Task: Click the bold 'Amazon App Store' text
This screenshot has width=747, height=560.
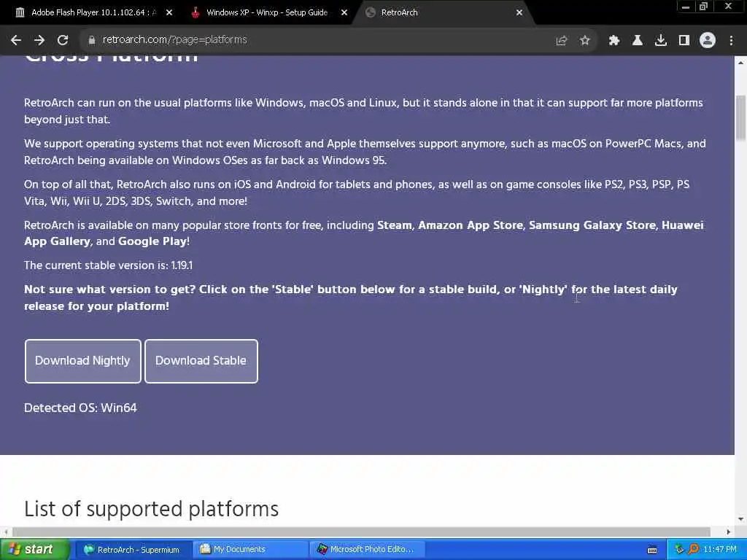Action: pyautogui.click(x=471, y=225)
